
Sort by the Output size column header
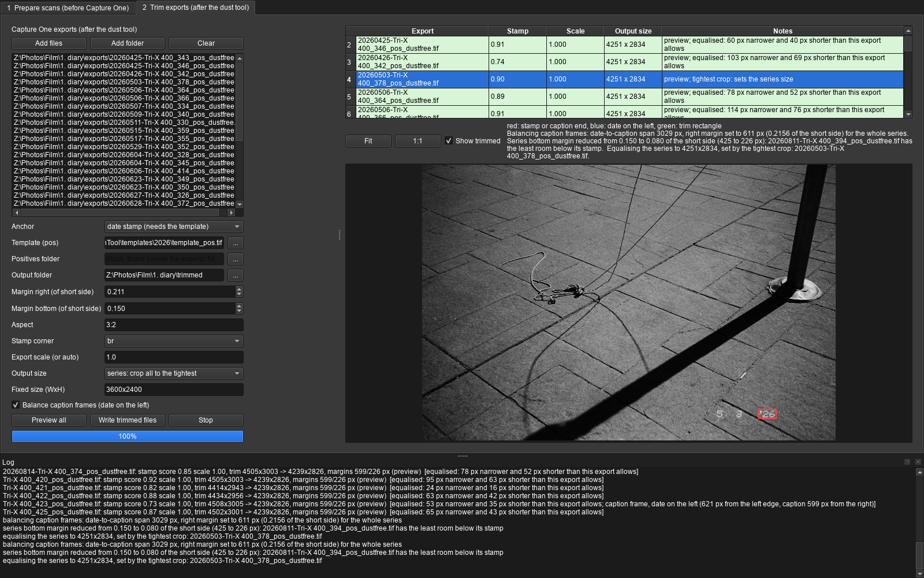point(633,31)
